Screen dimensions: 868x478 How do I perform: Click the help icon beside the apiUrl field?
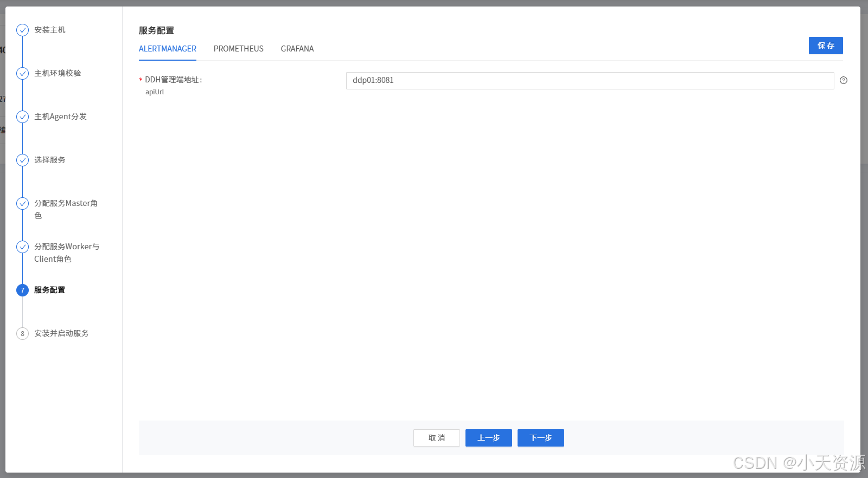pos(843,80)
